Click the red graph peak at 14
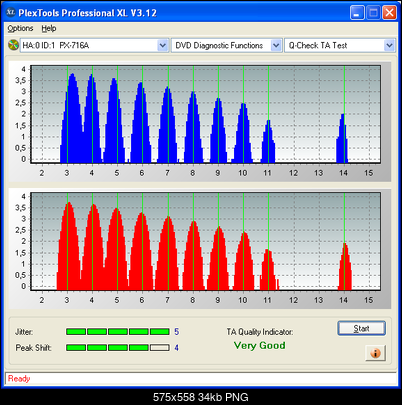The image size is (402, 405). [345, 267]
